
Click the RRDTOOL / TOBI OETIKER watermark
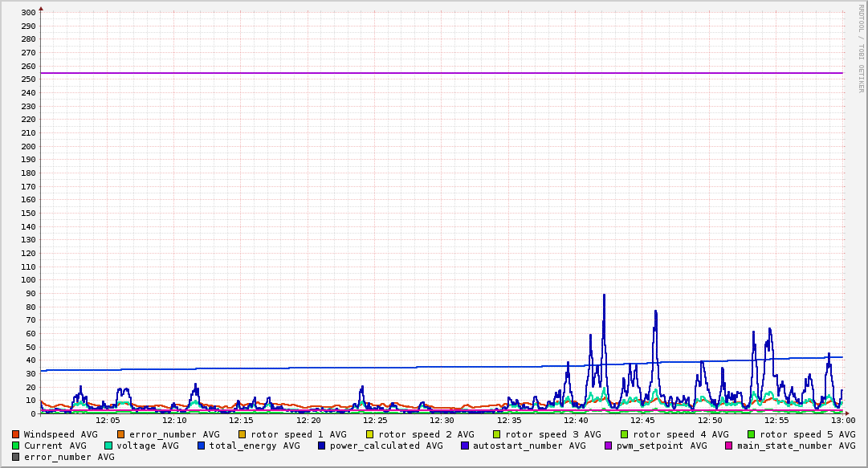point(861,48)
